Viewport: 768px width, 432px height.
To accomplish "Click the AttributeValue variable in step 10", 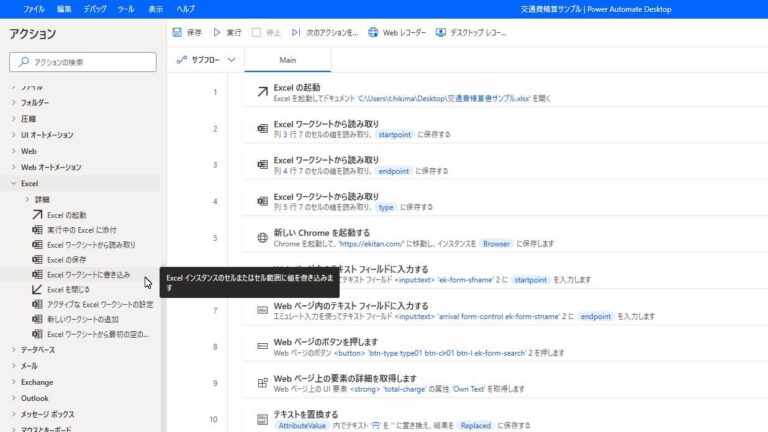I will coord(302,425).
